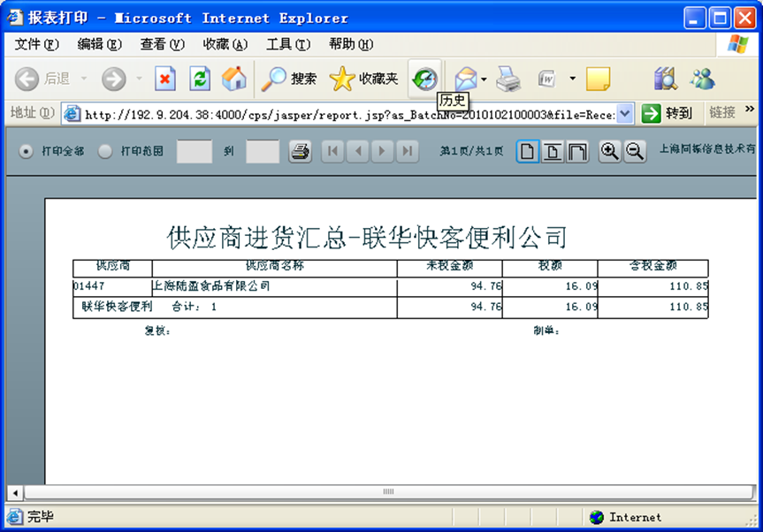The width and height of the screenshot is (763, 532).
Task: Click the 供应商名称 column header
Action: click(275, 265)
